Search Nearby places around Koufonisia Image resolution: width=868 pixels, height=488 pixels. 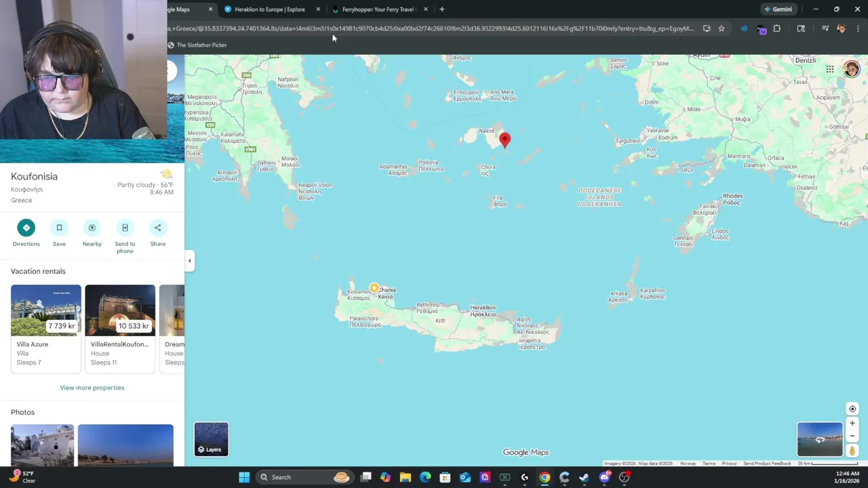coord(92,233)
